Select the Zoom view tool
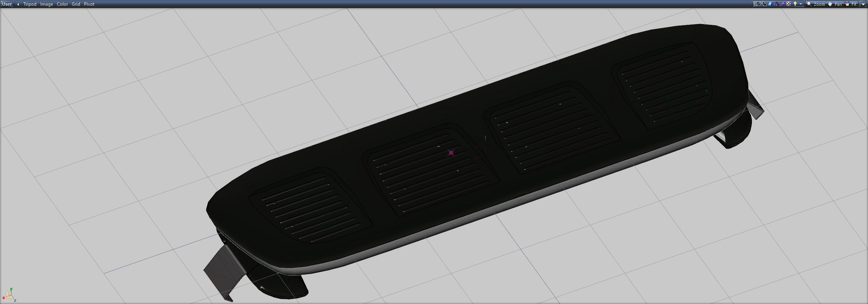 tap(816, 4)
